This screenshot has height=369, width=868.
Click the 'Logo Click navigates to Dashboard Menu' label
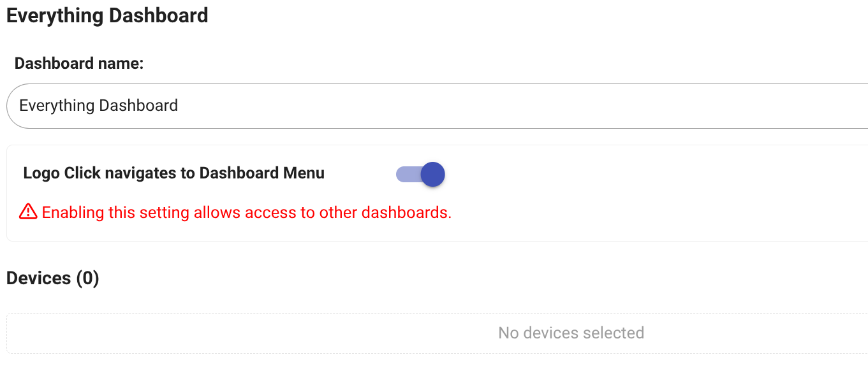[x=173, y=173]
